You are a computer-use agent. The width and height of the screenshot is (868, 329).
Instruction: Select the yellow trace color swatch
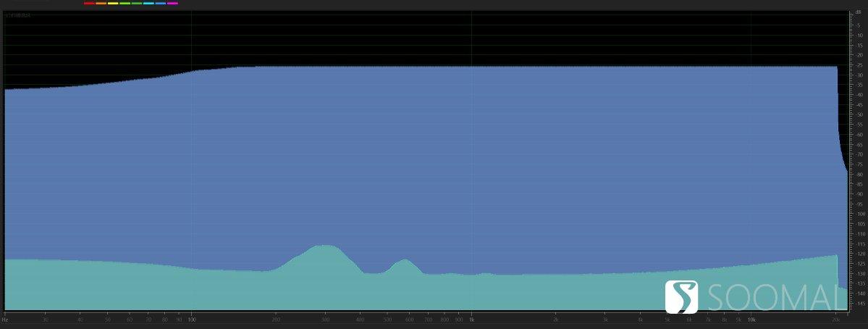(113, 4)
